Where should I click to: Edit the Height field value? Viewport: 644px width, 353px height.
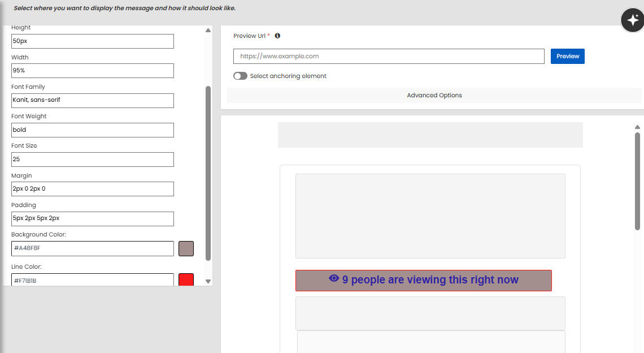point(92,41)
